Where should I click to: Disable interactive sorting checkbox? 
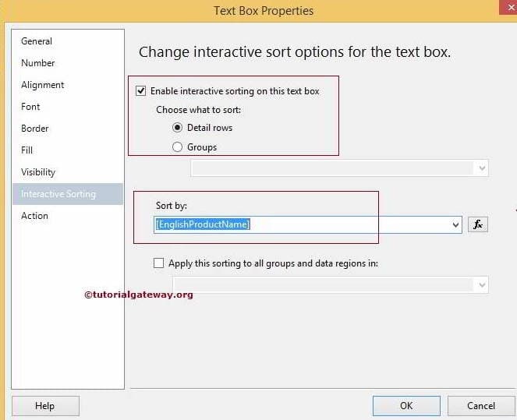point(141,91)
